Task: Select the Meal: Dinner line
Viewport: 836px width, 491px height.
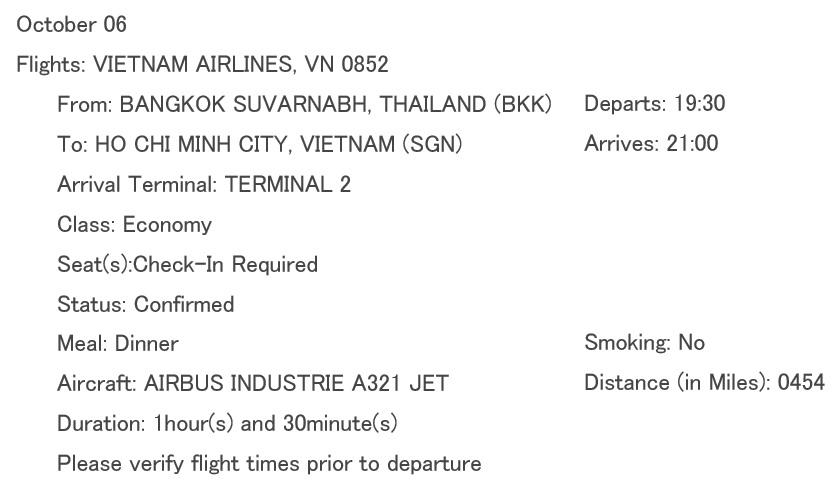Action: coord(117,344)
